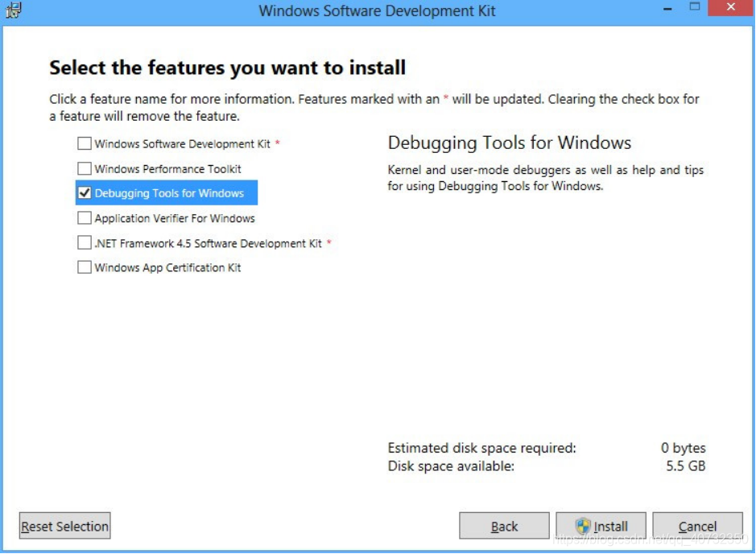This screenshot has height=554, width=756.
Task: Check Windows App Certification Kit
Action: [x=84, y=267]
